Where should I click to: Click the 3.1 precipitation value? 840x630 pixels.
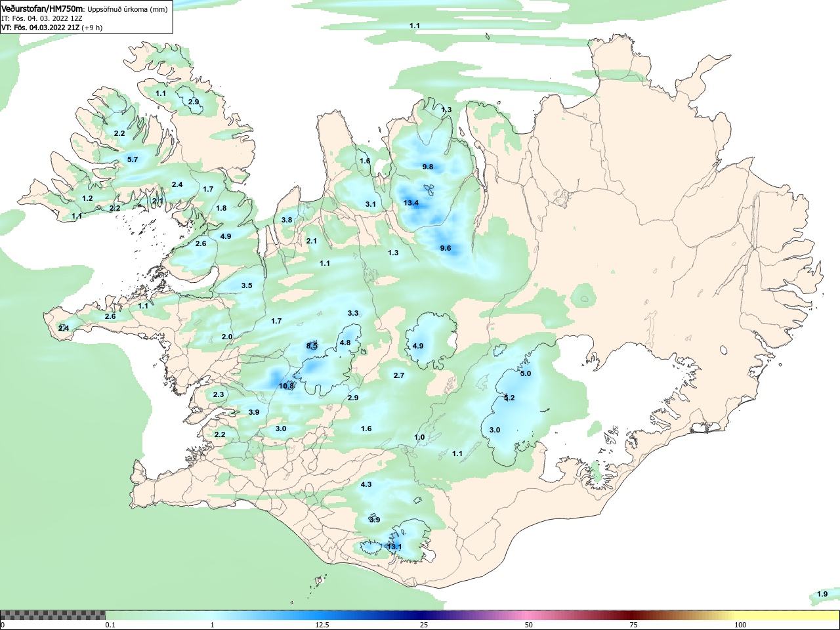(371, 204)
